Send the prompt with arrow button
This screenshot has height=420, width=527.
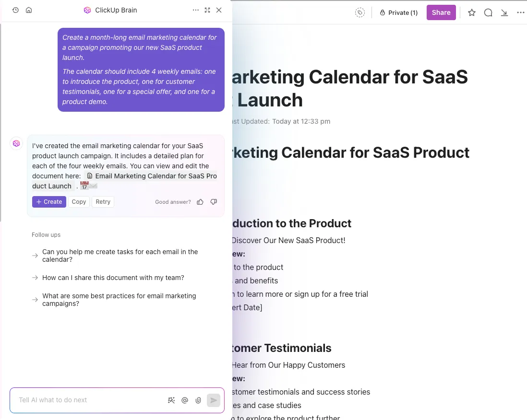click(x=214, y=400)
